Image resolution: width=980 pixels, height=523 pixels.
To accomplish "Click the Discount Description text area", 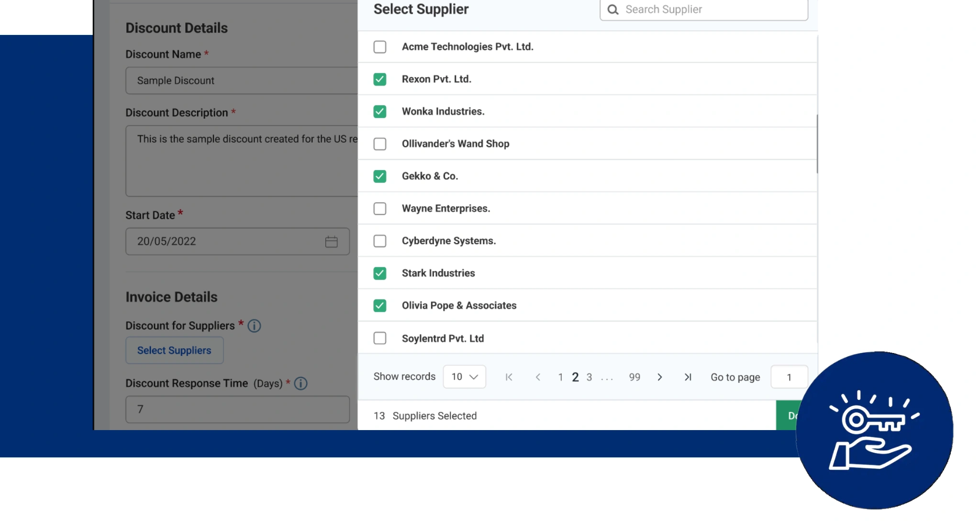I will coord(241,161).
